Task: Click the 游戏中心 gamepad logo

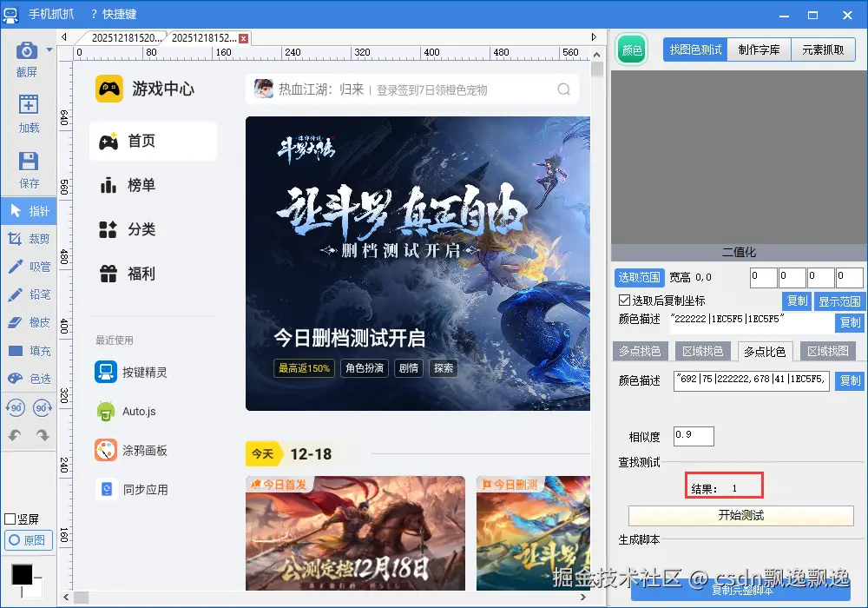Action: 109,89
